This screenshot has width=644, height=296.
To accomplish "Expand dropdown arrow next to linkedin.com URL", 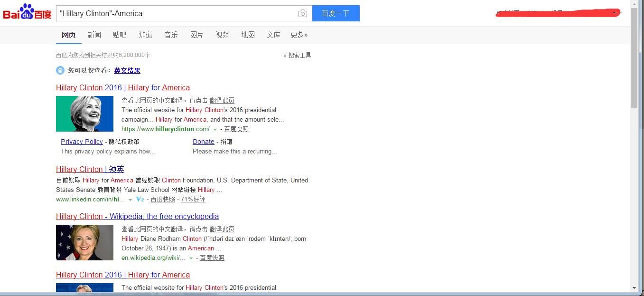I will (x=130, y=200).
